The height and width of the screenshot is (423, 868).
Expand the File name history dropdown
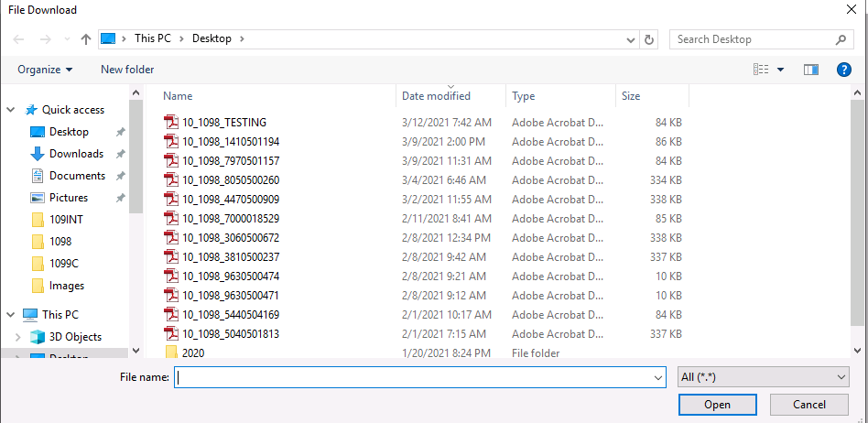click(x=658, y=377)
